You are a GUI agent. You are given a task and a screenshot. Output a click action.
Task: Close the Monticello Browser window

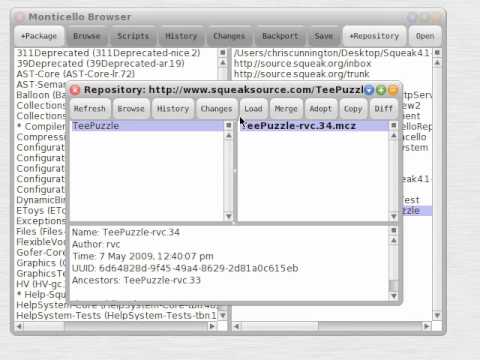coord(20,17)
